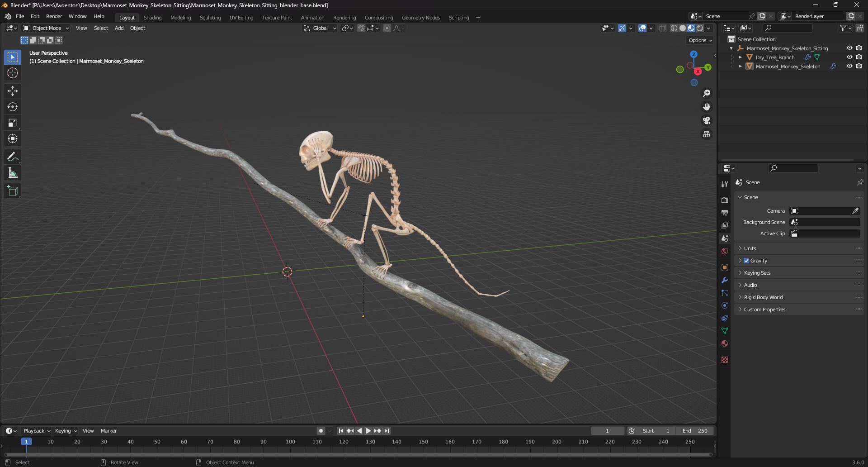Open the Particles properties tab

(x=725, y=293)
